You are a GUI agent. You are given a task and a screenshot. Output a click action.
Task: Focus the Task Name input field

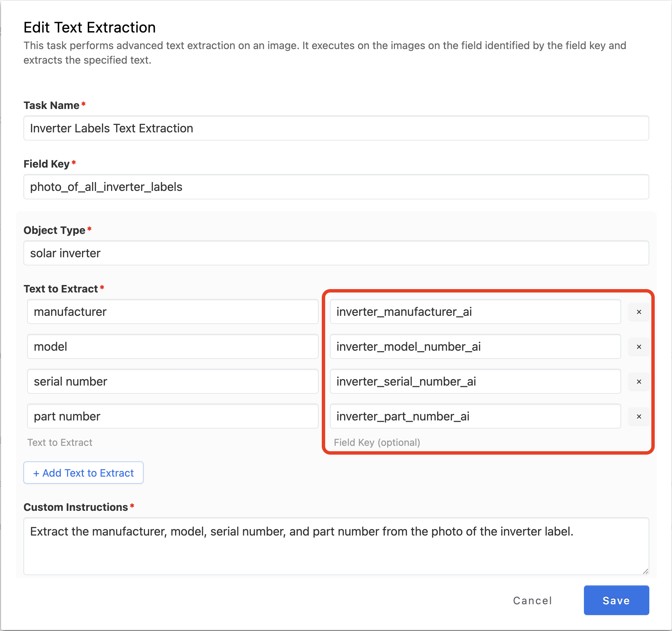click(x=336, y=128)
